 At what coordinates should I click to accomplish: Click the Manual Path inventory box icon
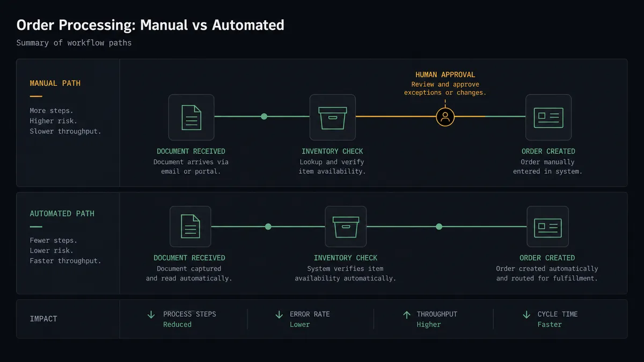333,117
